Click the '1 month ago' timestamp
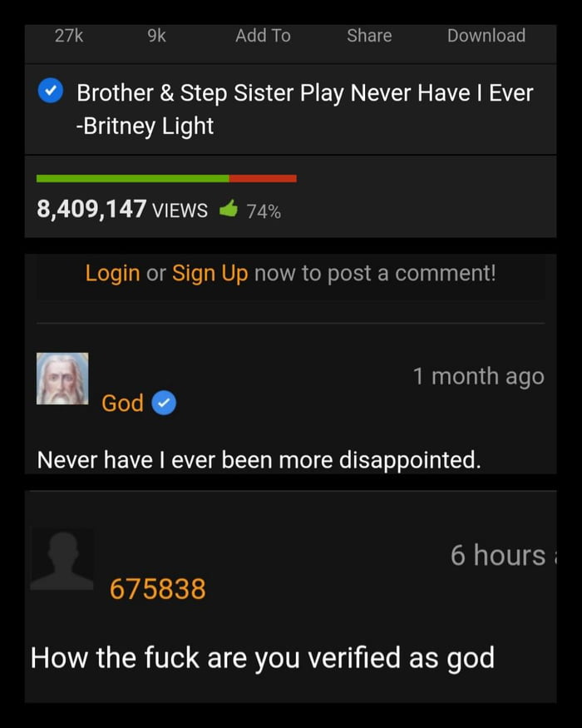582x728 pixels. click(x=479, y=376)
